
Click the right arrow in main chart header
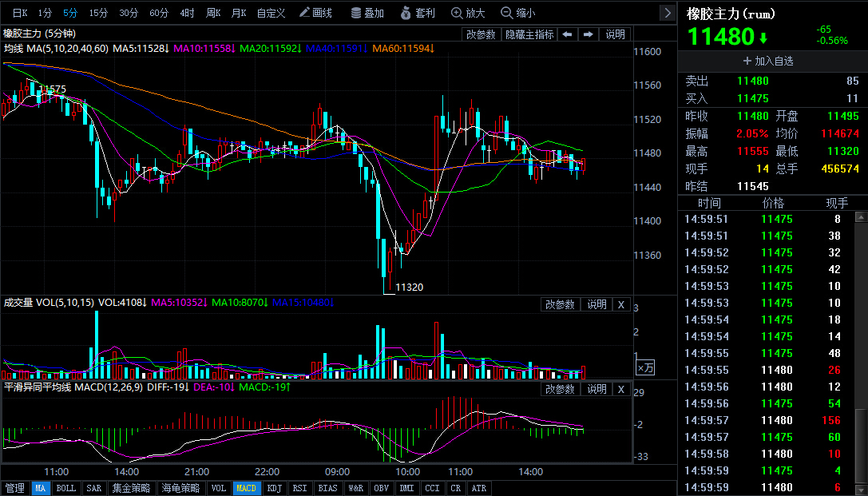(589, 34)
